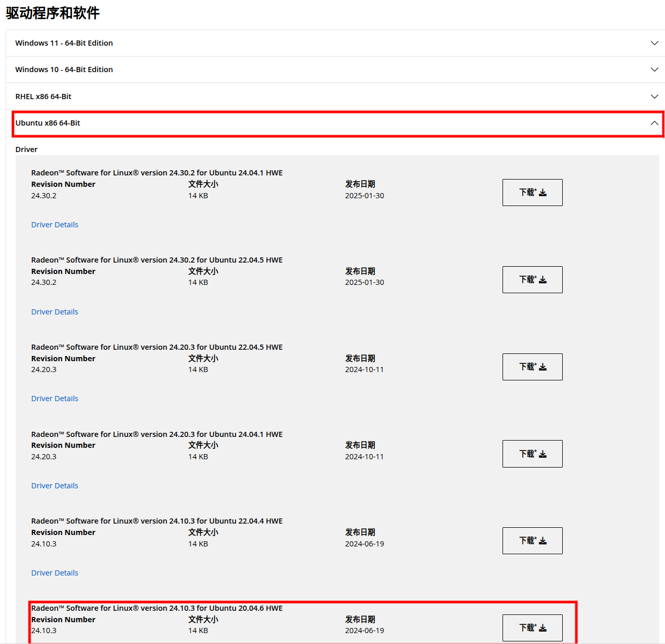Select title 'Radeon Software for Linux version 24.30.2 for Ubuntu 24.04.1 HWE'
The image size is (665, 644).
[157, 173]
